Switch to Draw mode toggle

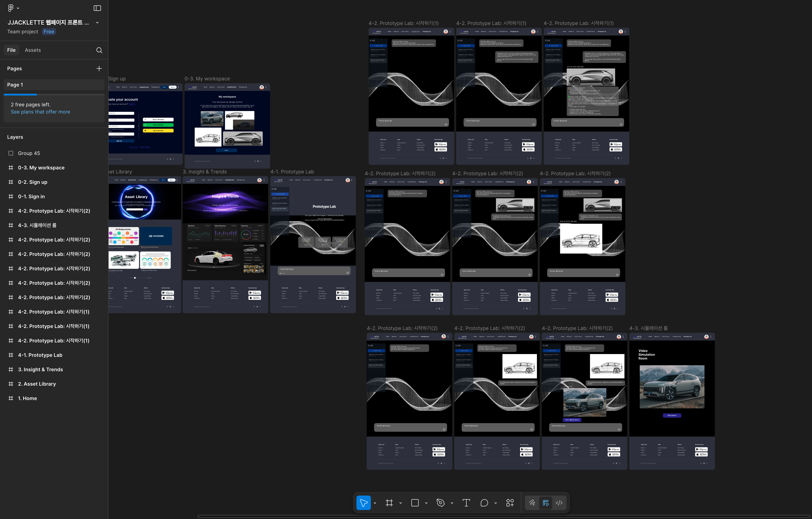coord(532,503)
